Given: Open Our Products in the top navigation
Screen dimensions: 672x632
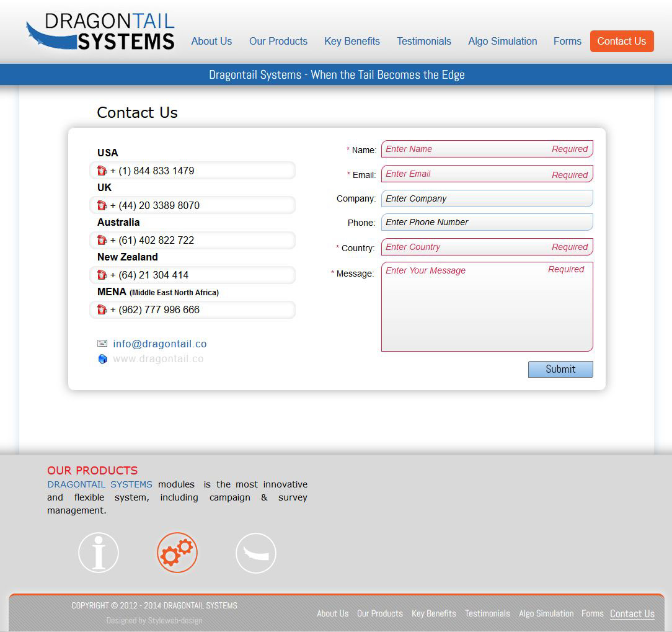Looking at the screenshot, I should 278,41.
